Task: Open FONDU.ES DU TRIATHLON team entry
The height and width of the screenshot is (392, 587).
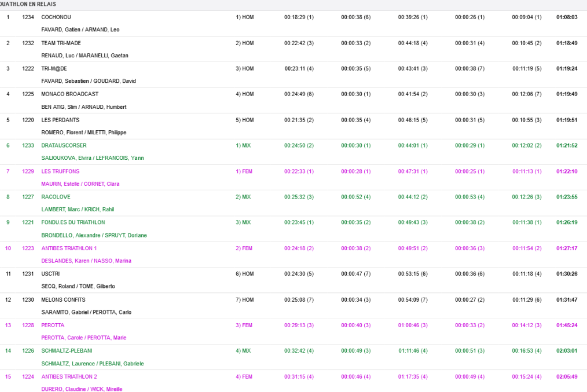Action: [73, 222]
